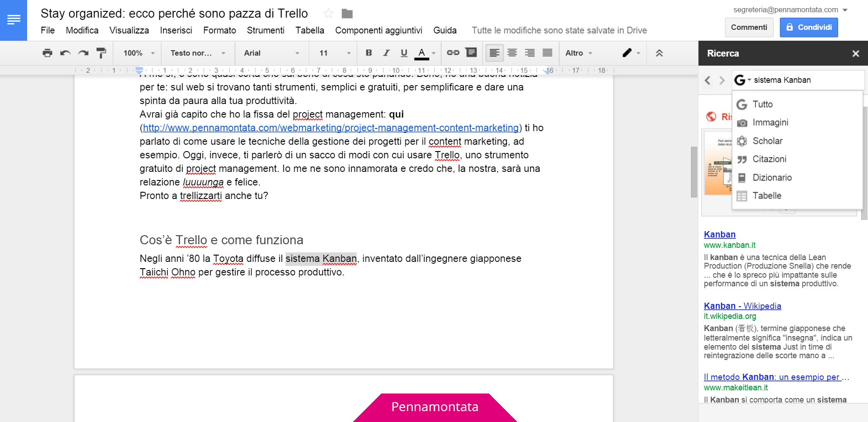Insert a link with the link icon

453,53
